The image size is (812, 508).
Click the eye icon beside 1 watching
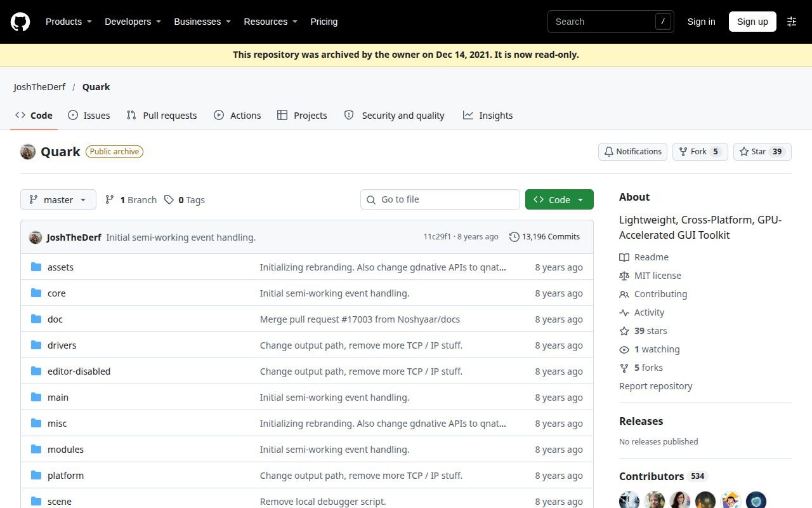[x=624, y=349]
